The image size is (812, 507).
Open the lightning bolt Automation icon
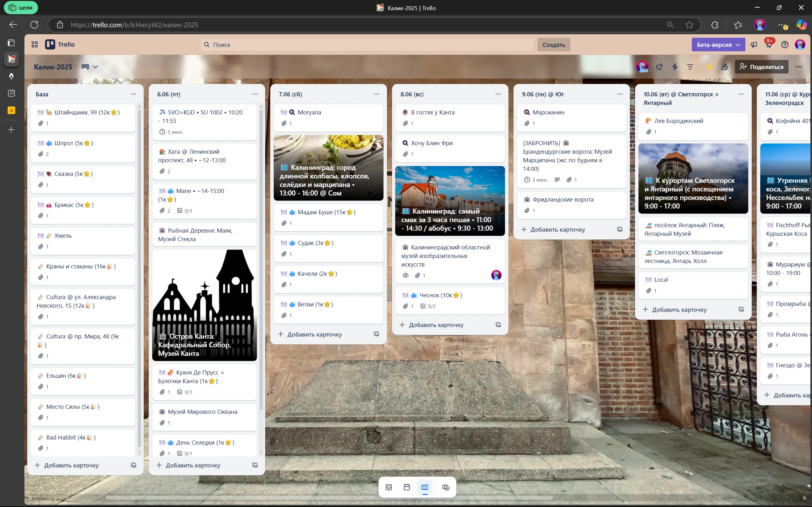pyautogui.click(x=675, y=67)
